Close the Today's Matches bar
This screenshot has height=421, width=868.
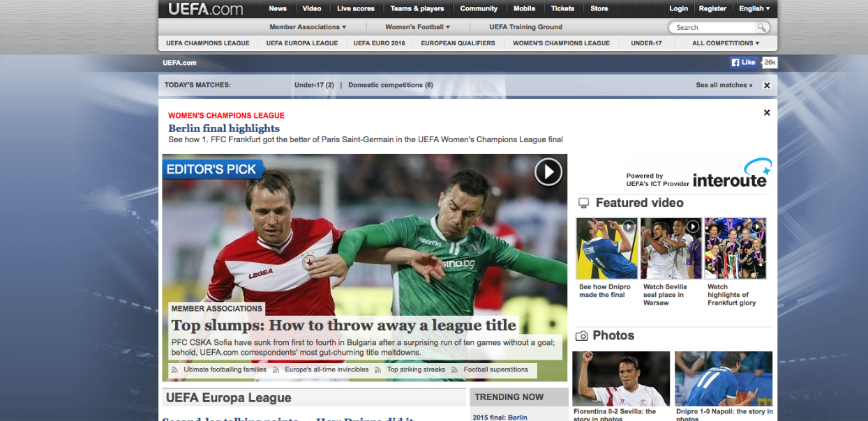767,86
